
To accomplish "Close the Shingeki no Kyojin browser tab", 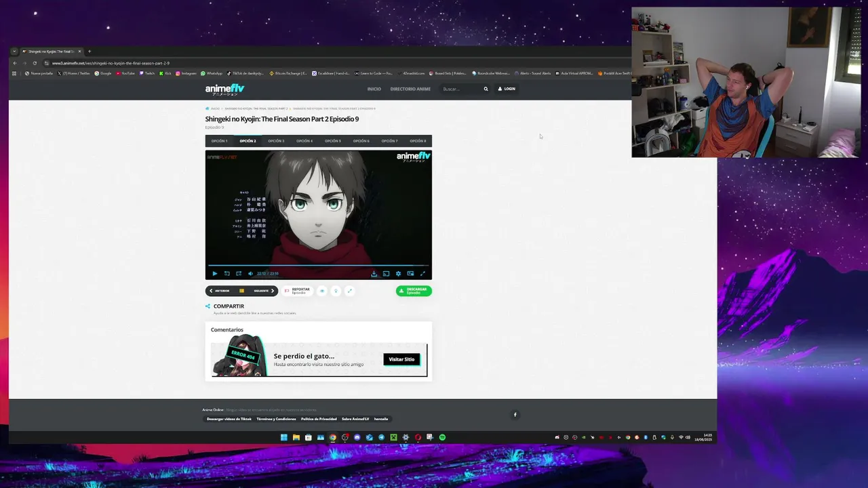I will (x=79, y=52).
